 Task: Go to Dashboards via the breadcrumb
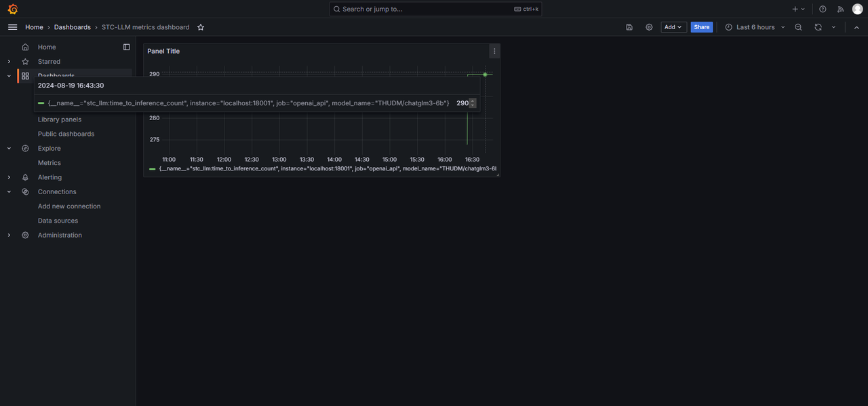tap(73, 27)
